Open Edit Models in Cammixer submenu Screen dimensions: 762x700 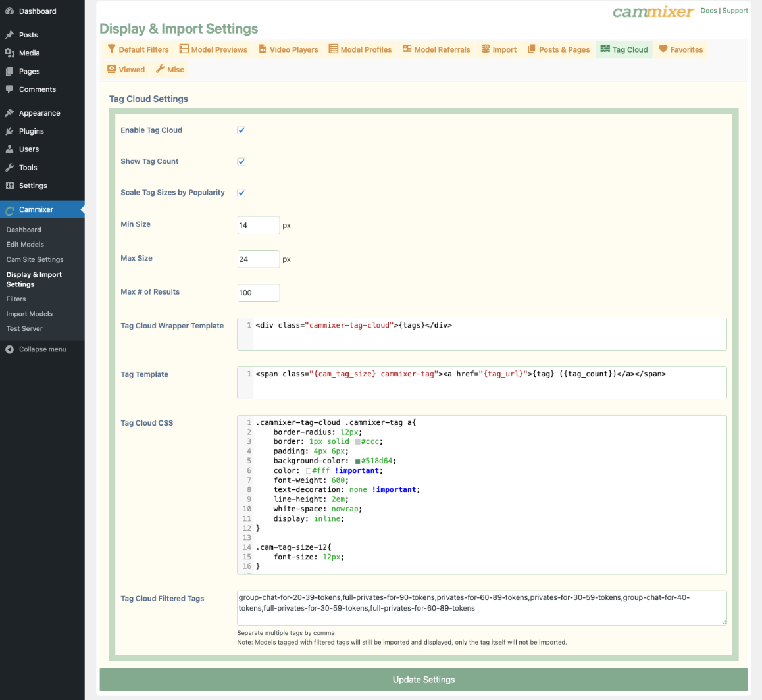click(25, 244)
